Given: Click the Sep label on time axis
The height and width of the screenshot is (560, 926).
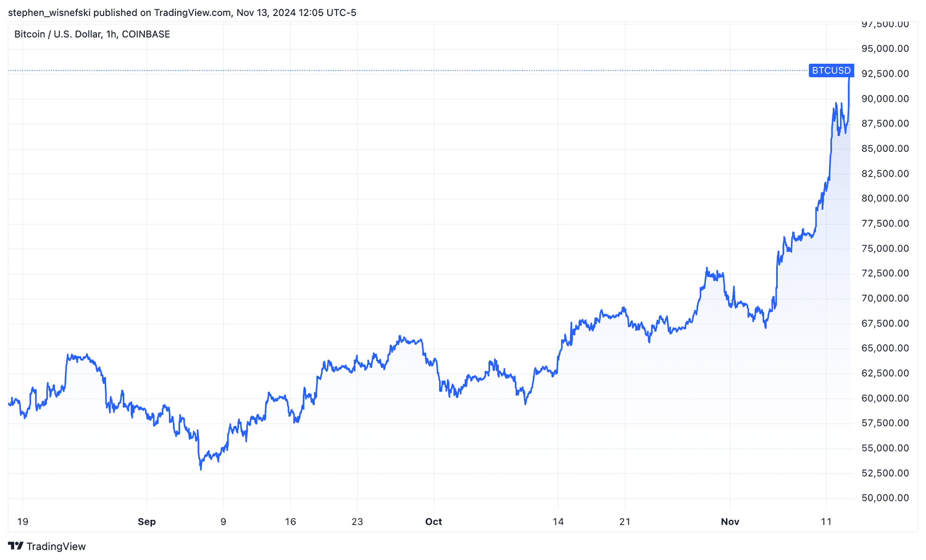Looking at the screenshot, I should coord(147,522).
